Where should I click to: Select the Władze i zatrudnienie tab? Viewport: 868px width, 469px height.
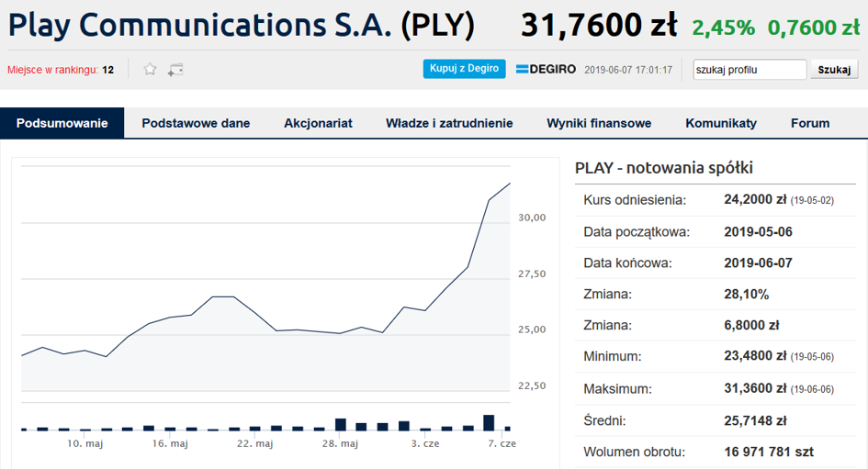point(449,123)
